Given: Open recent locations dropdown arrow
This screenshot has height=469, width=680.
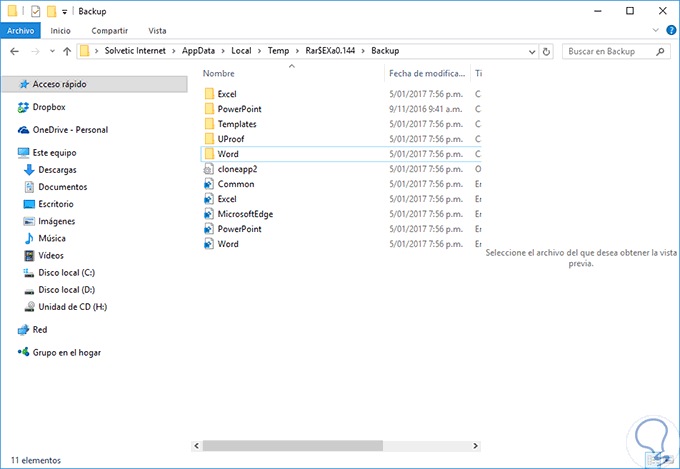Looking at the screenshot, I should (x=52, y=51).
